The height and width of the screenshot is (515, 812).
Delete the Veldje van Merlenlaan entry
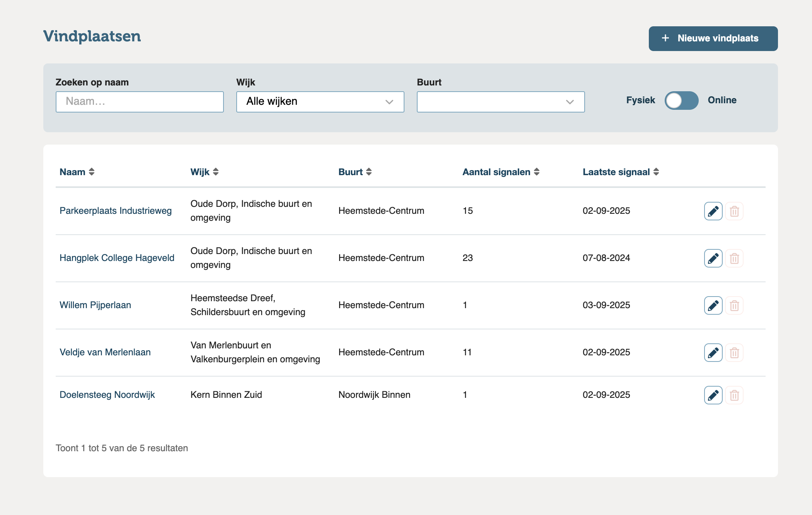tap(734, 353)
